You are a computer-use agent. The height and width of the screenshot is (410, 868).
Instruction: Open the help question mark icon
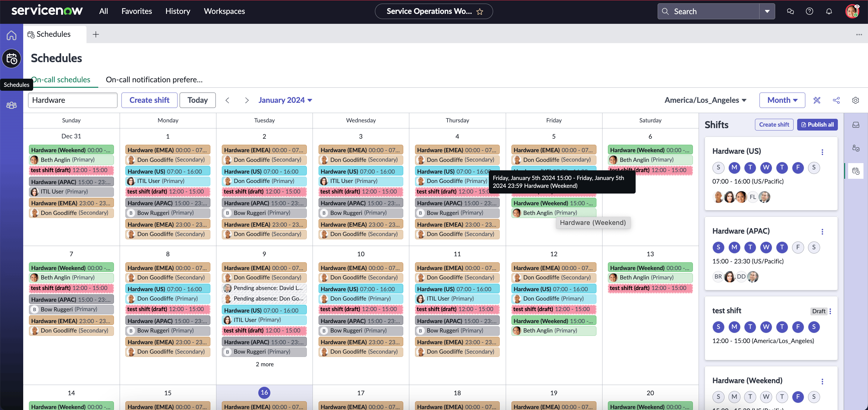[809, 11]
